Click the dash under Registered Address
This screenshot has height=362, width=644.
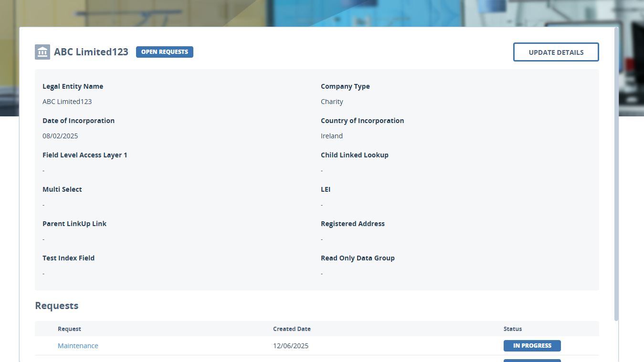click(322, 238)
